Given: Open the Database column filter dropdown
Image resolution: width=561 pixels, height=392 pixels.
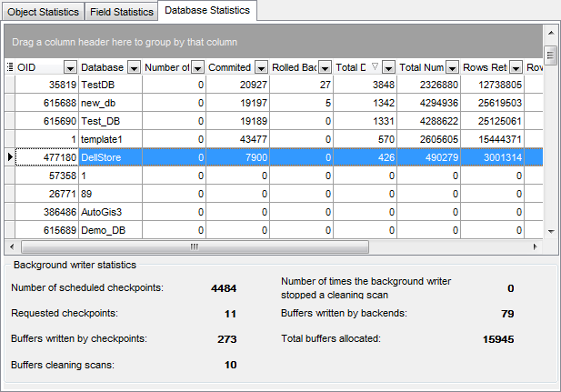Looking at the screenshot, I should coord(134,67).
